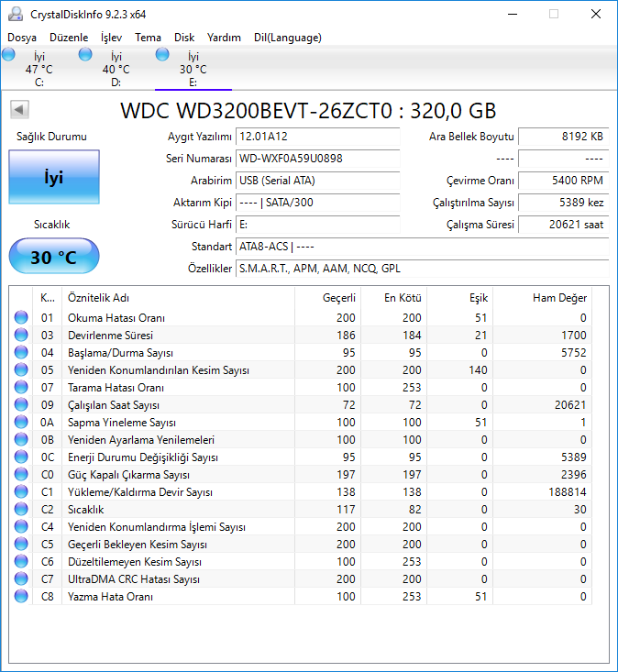This screenshot has width=618, height=672.
Task: Click the En Kötü column header
Action: point(394,298)
